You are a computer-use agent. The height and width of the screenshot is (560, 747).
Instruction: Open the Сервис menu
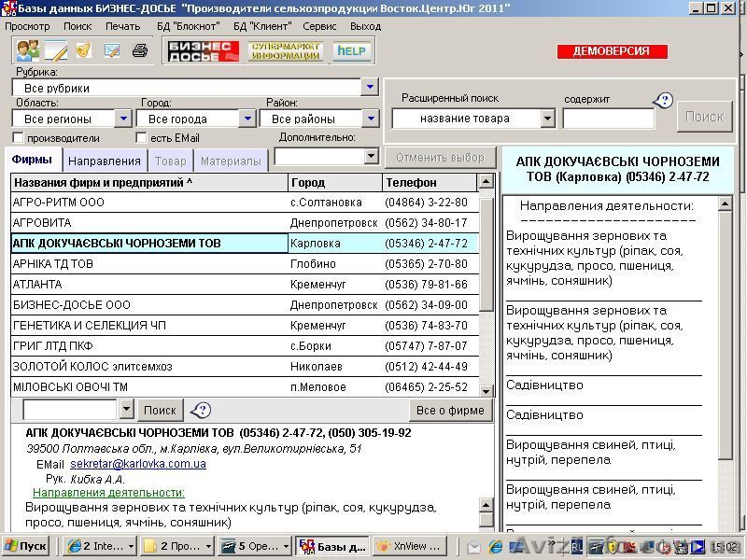click(x=320, y=26)
